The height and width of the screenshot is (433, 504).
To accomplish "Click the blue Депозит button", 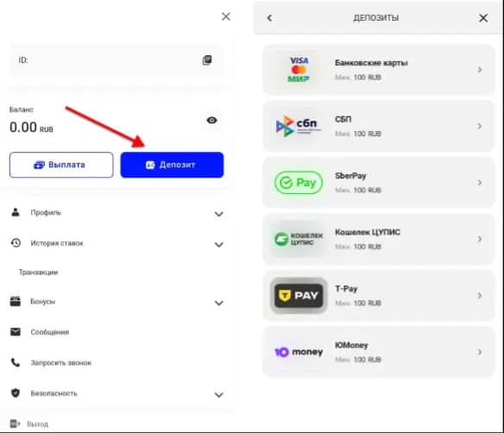I will tap(172, 165).
